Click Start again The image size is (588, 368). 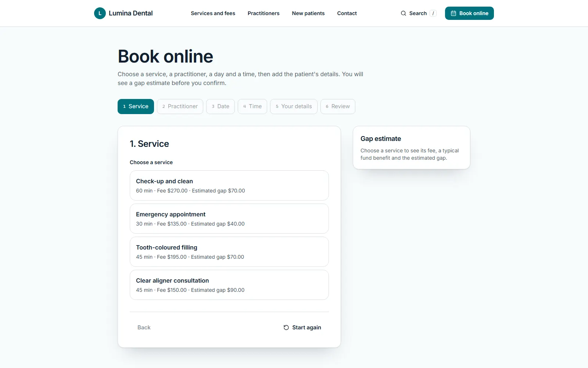(302, 328)
